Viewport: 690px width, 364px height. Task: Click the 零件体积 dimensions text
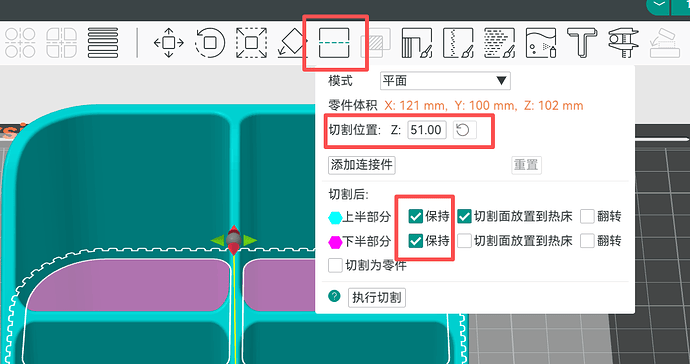[x=483, y=106]
